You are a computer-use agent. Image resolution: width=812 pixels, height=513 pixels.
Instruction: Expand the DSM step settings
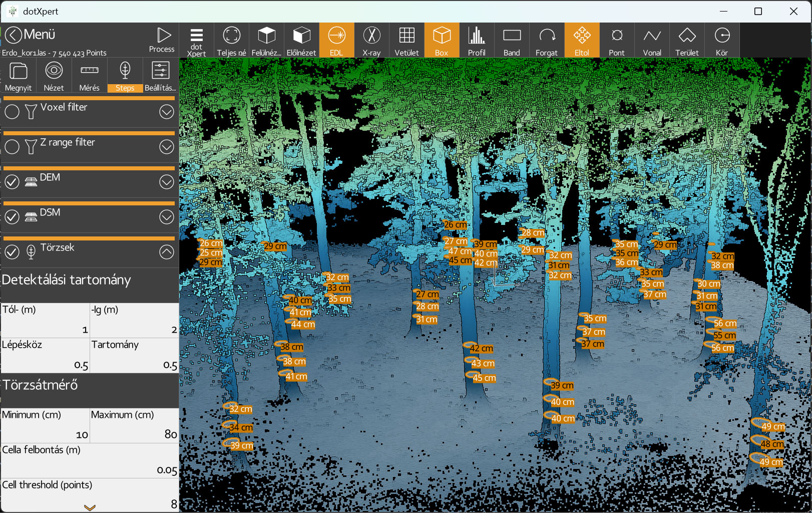coord(167,217)
